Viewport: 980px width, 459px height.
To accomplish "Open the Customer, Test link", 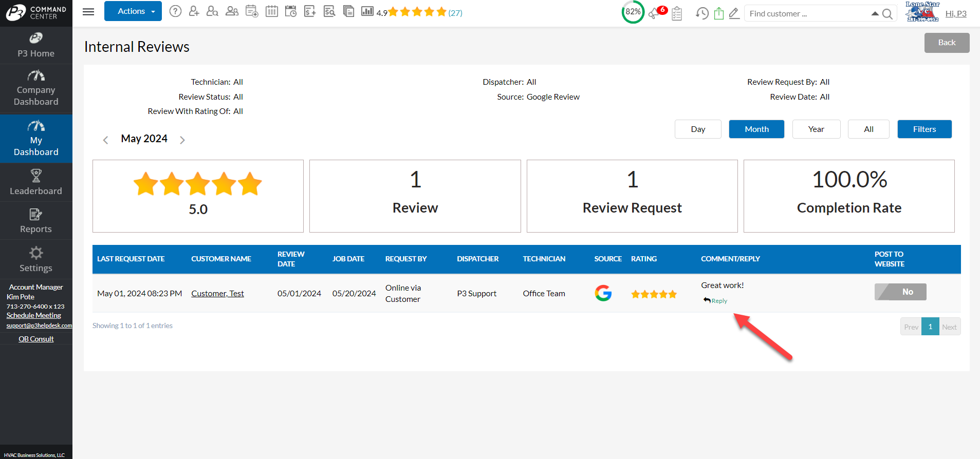I will coord(217,294).
